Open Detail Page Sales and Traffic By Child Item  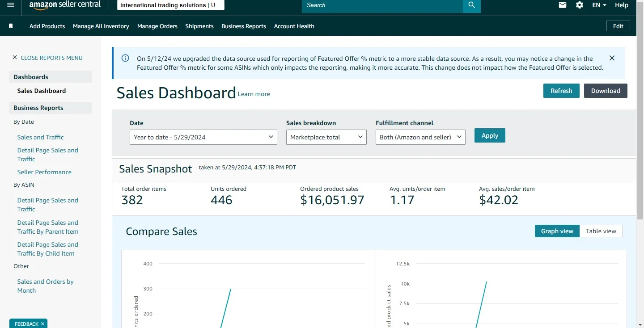pos(47,249)
